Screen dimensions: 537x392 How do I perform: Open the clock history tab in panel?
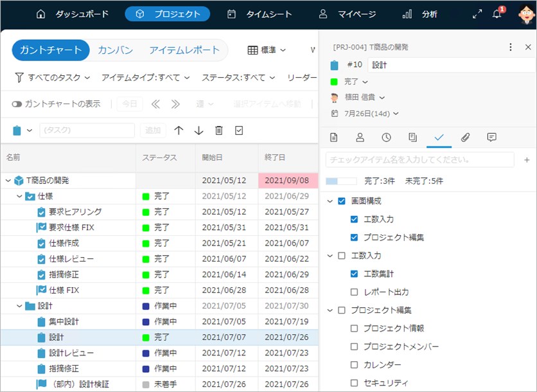(x=386, y=137)
